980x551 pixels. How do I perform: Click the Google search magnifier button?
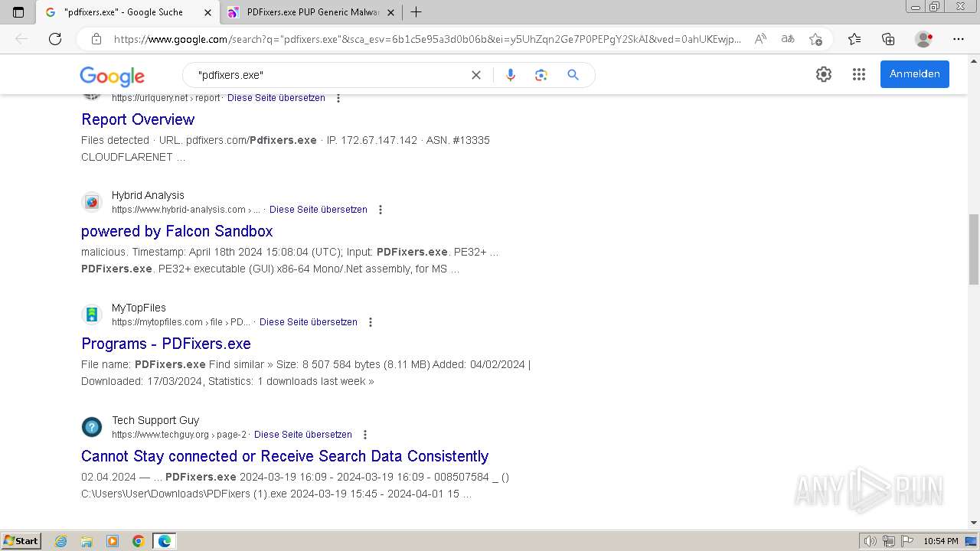pos(573,75)
